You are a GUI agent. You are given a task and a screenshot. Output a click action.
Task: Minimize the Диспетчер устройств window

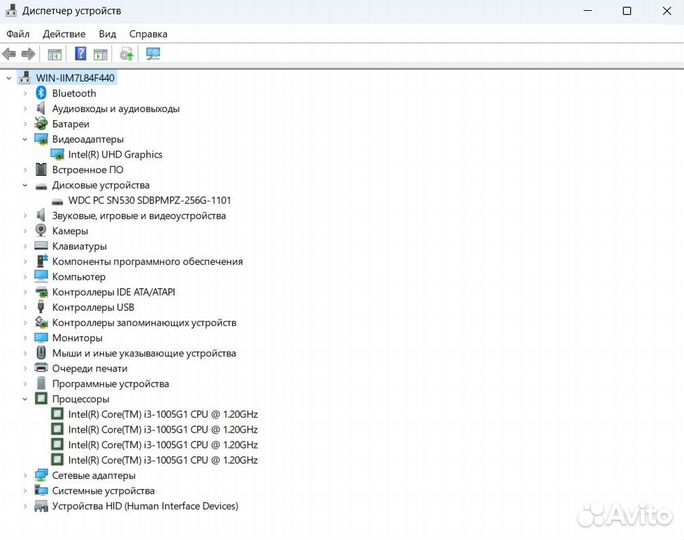point(588,10)
